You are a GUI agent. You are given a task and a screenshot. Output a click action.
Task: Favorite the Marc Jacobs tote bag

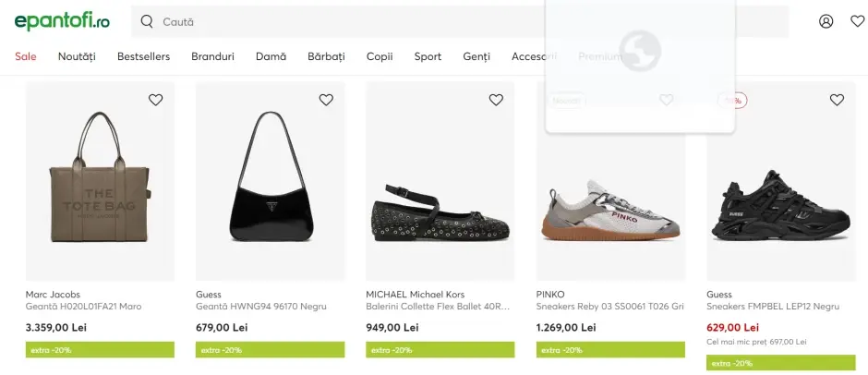coord(155,100)
